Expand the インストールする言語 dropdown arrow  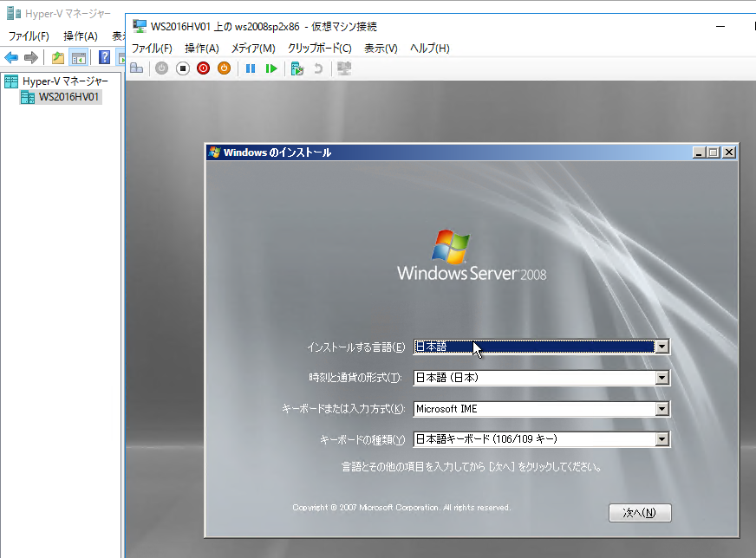coord(662,347)
